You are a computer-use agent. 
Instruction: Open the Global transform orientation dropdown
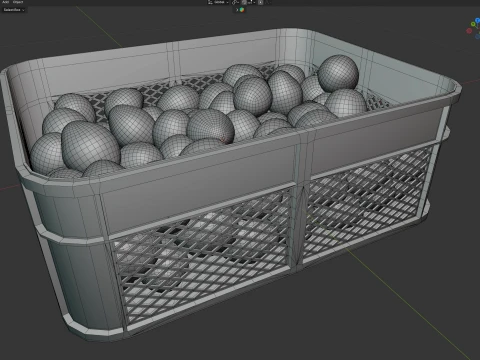218,2
